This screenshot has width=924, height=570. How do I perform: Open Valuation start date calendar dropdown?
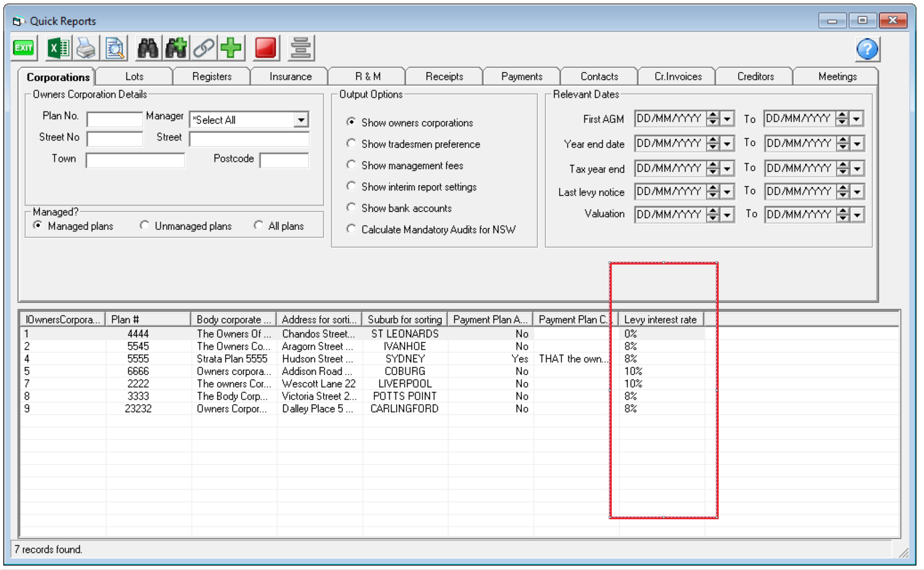click(728, 215)
